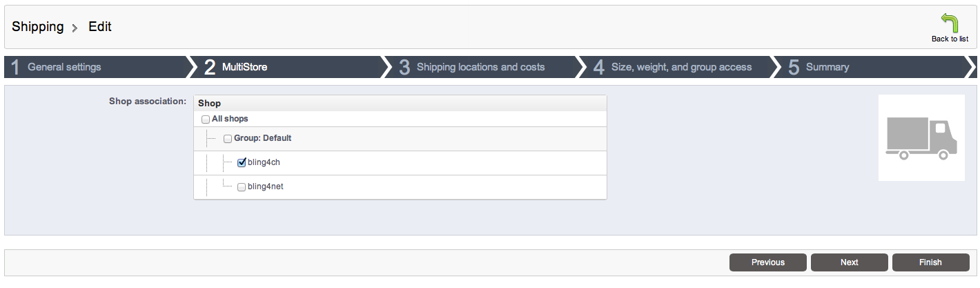This screenshot has height=288, width=980.
Task: Click the Shop column header
Action: 210,103
